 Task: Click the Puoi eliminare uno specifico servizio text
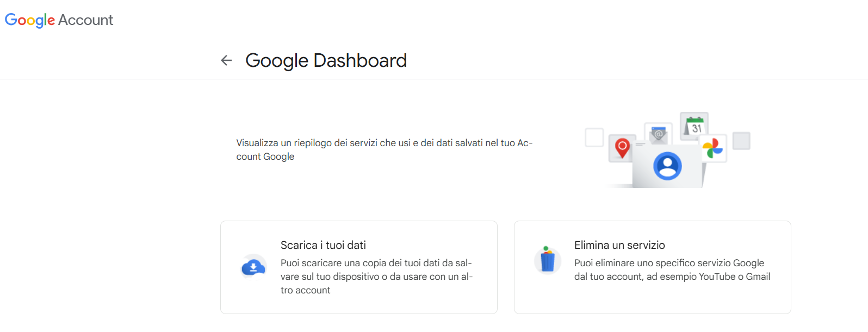coord(672,270)
